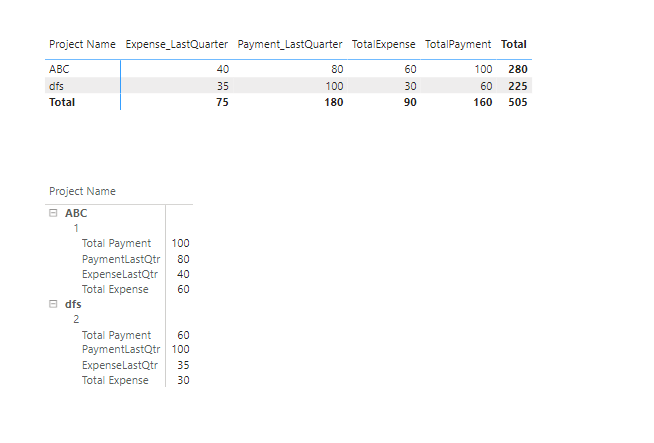The image size is (654, 443).
Task: Sort by Project Name column header in table
Action: [82, 44]
